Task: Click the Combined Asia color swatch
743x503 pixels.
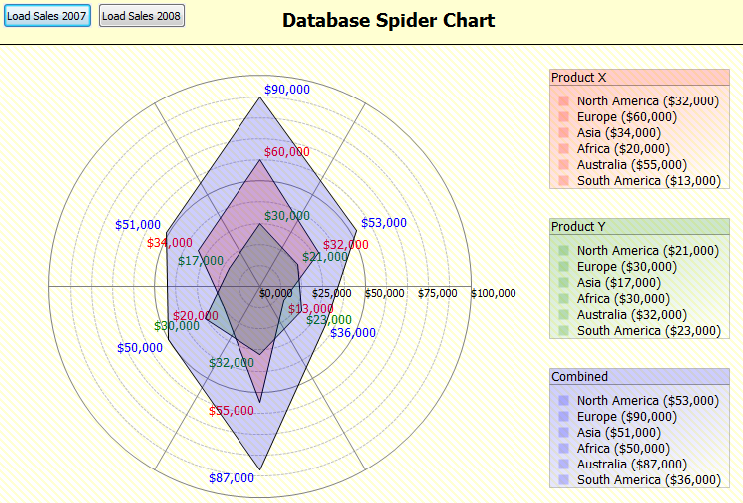Action: click(x=564, y=433)
